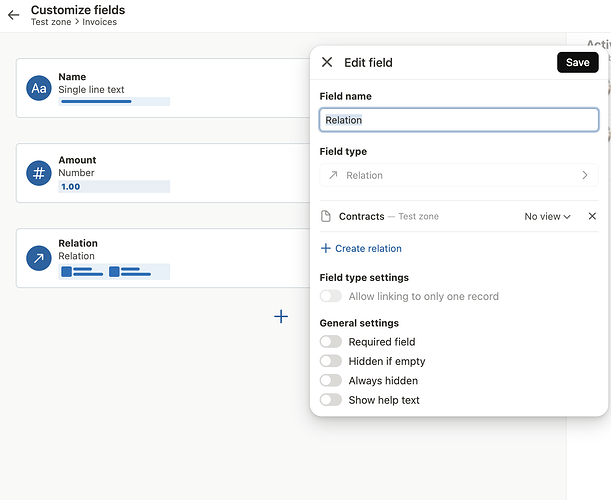
Task: Click the plus icon beside Create relation
Action: click(325, 248)
